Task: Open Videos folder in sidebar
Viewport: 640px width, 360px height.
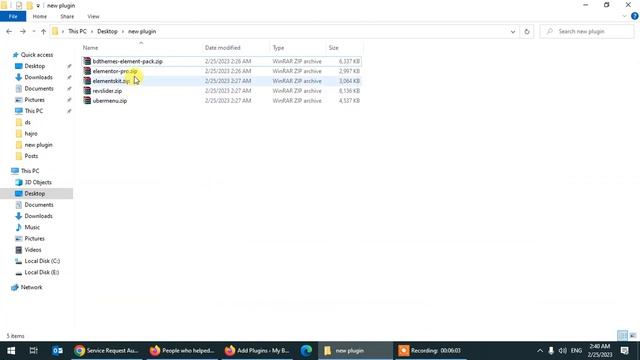Action: (x=33, y=250)
